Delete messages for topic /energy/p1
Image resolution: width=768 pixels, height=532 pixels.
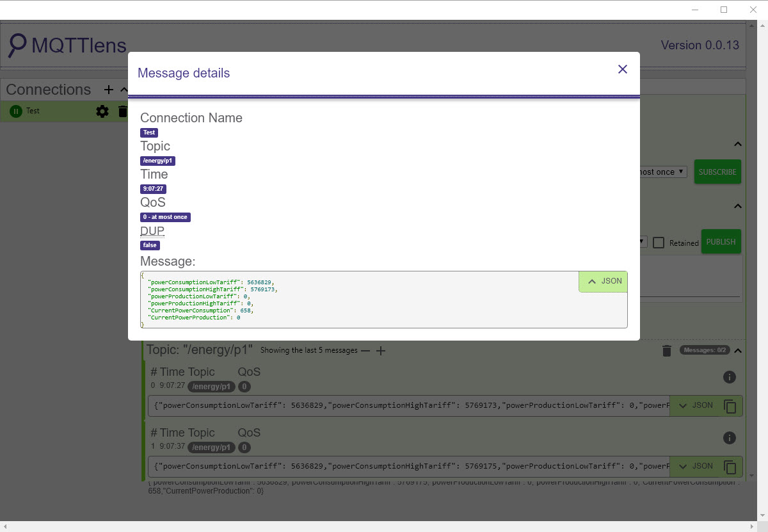click(x=667, y=351)
